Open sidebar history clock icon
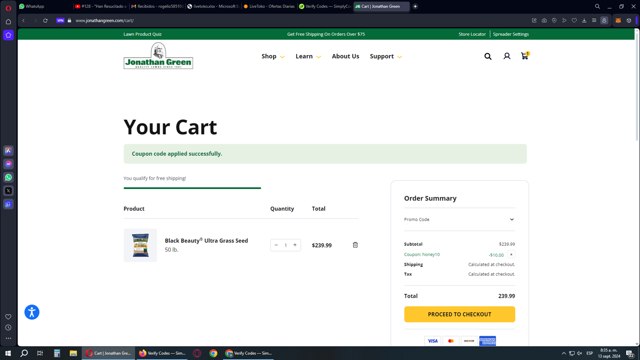640x360 pixels. tap(8, 328)
